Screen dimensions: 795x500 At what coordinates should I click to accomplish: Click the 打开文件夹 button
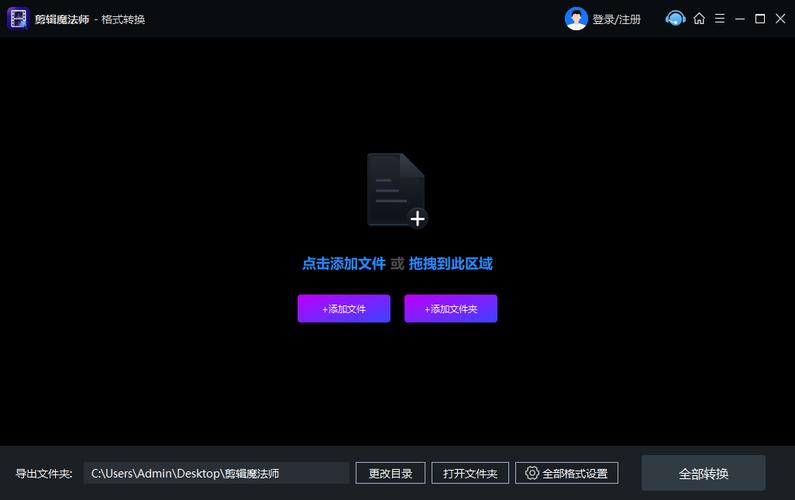(470, 473)
